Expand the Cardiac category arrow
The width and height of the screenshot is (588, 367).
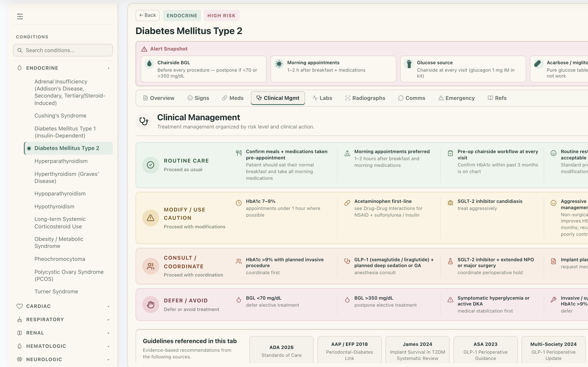(x=109, y=306)
